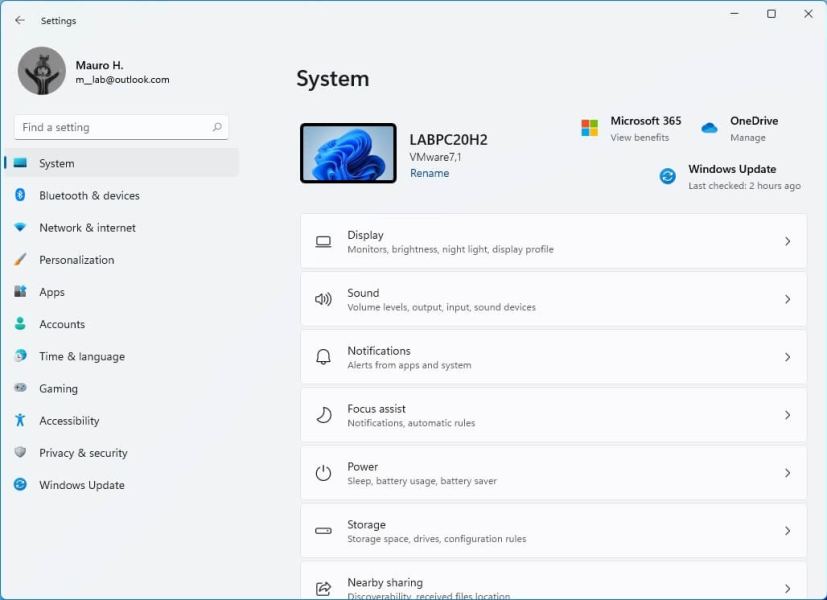This screenshot has width=827, height=600.
Task: Select the Bluetooth icon in the sidebar
Action: pos(20,195)
